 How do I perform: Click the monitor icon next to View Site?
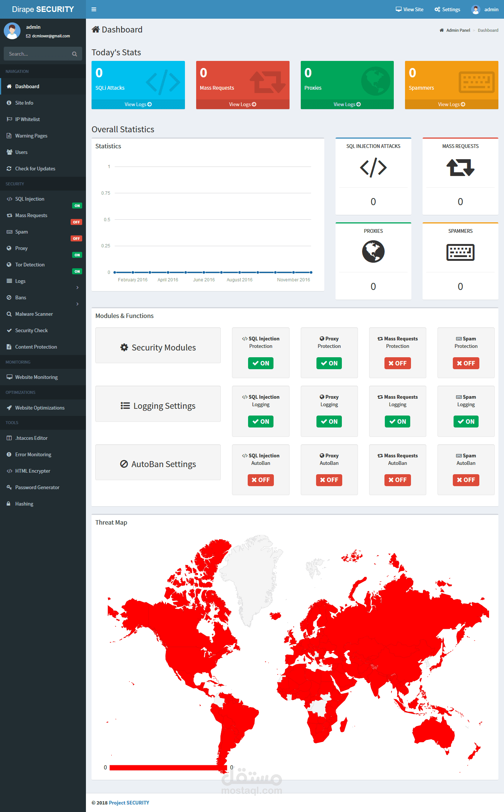click(x=399, y=9)
